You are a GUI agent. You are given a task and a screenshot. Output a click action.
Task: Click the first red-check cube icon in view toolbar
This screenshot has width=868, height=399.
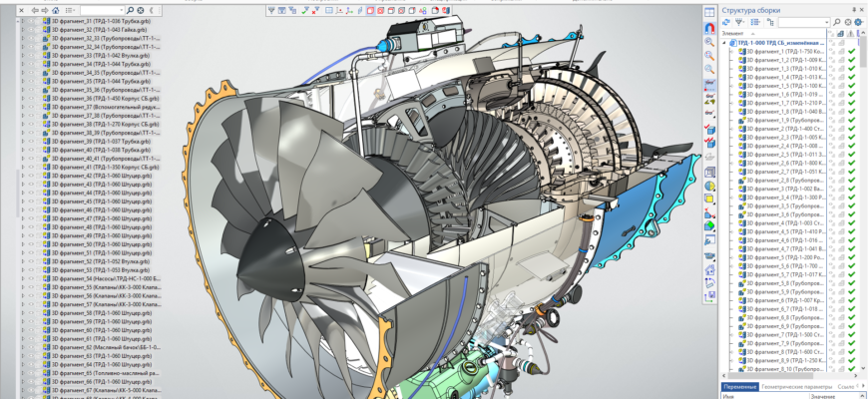(709, 129)
